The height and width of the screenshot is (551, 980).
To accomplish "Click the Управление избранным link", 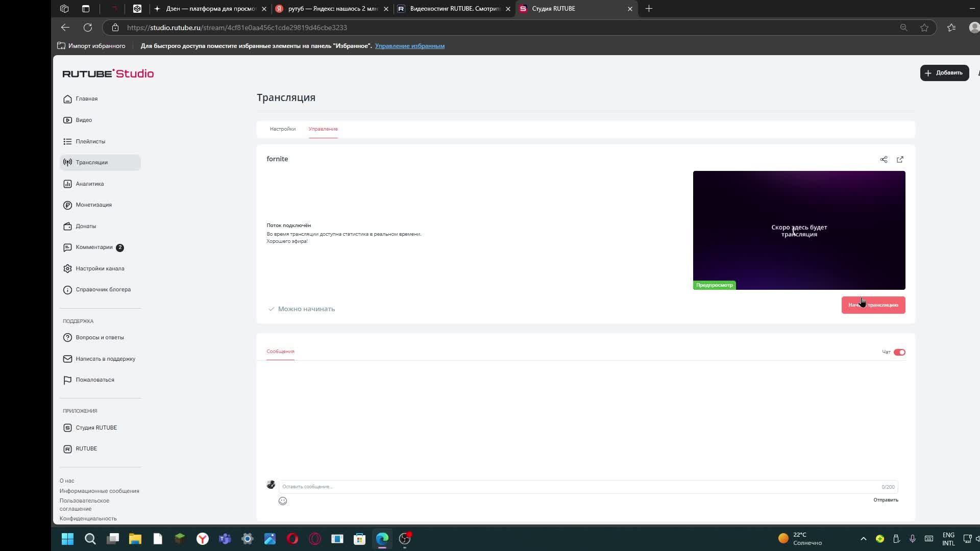I will coord(409,46).
